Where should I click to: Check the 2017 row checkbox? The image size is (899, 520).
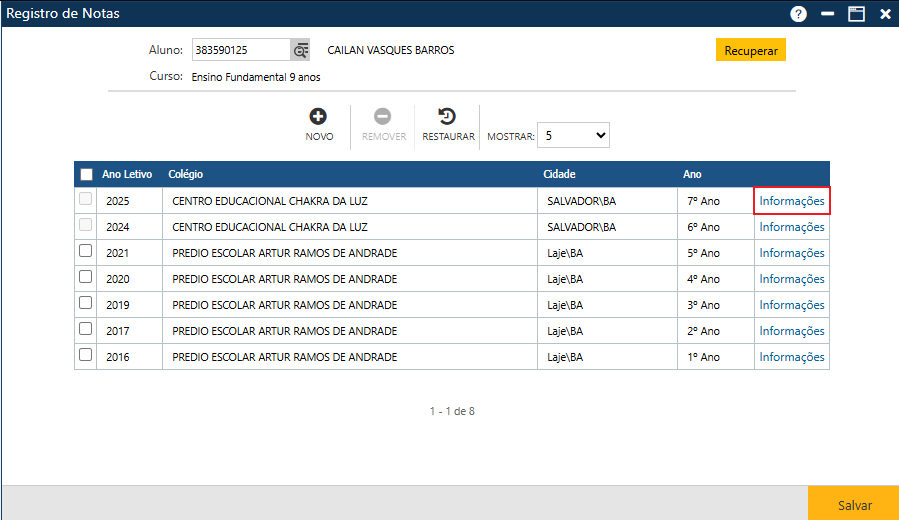(85, 329)
